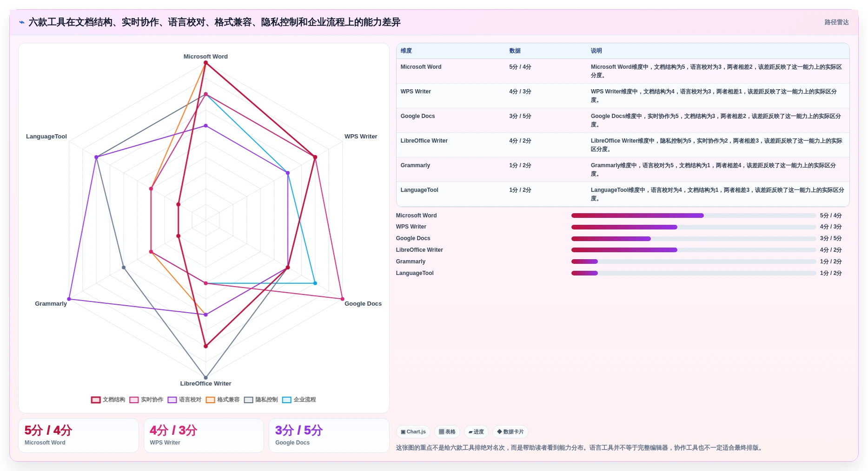The image size is (868, 471).
Task: Click the LibreOffice Writer progress label
Action: coord(419,250)
